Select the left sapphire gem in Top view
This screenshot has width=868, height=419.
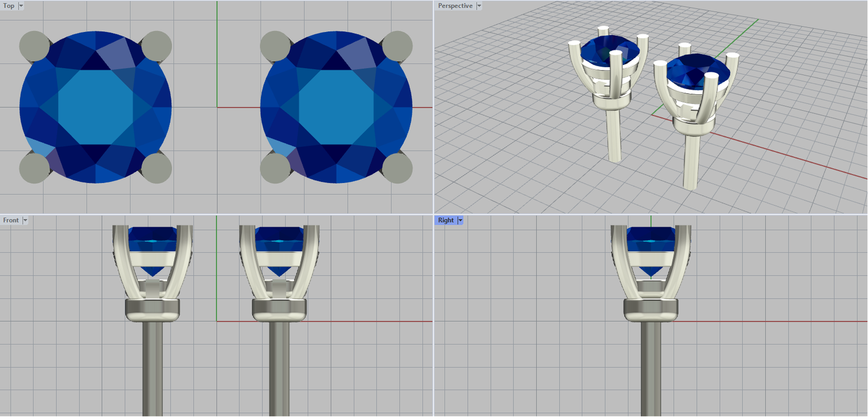[x=95, y=107]
